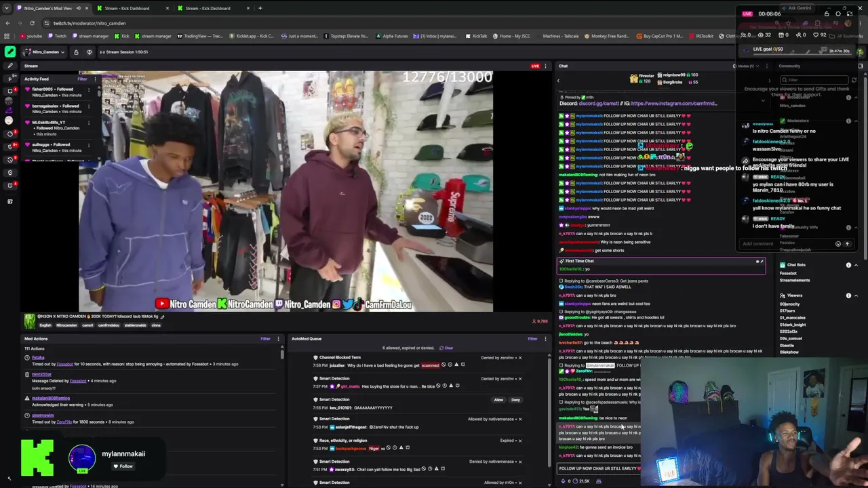Dismiss the Channel Blocked Term queue item
The image size is (868, 488).
[520, 358]
